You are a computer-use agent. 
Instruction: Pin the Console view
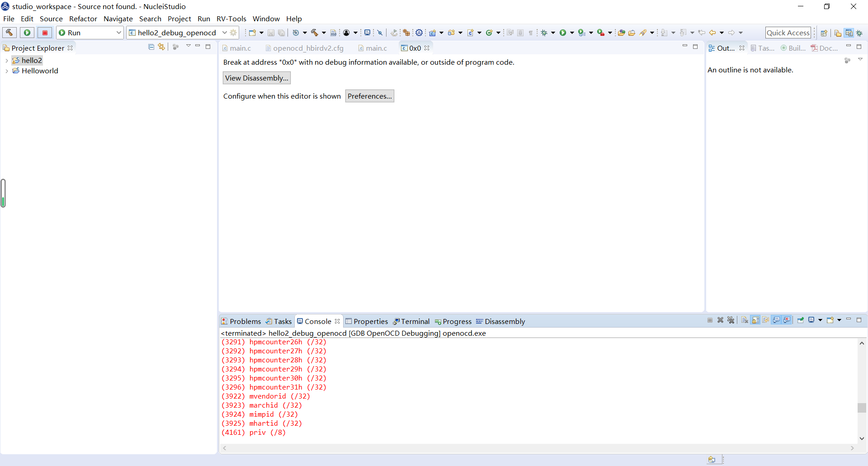pyautogui.click(x=800, y=320)
